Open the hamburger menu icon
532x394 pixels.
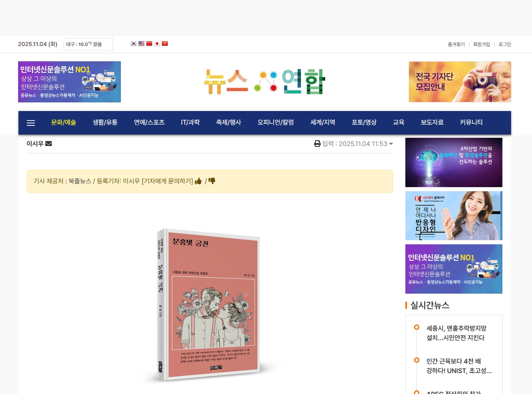tap(31, 123)
